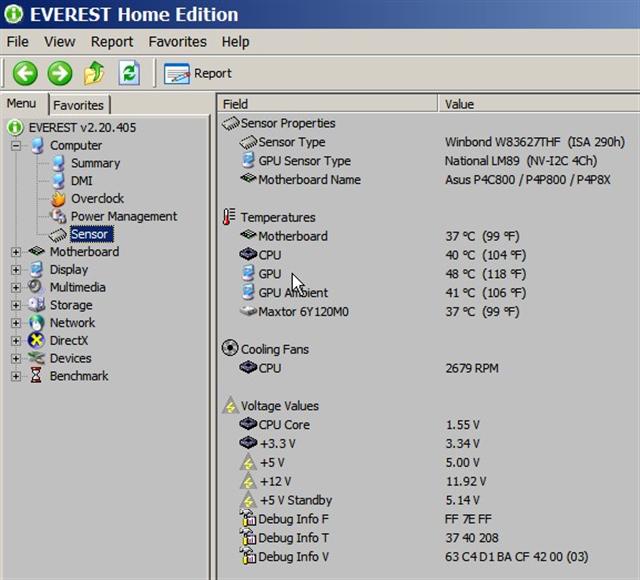Click the green Back arrow button
The image size is (640, 580).
point(25,73)
